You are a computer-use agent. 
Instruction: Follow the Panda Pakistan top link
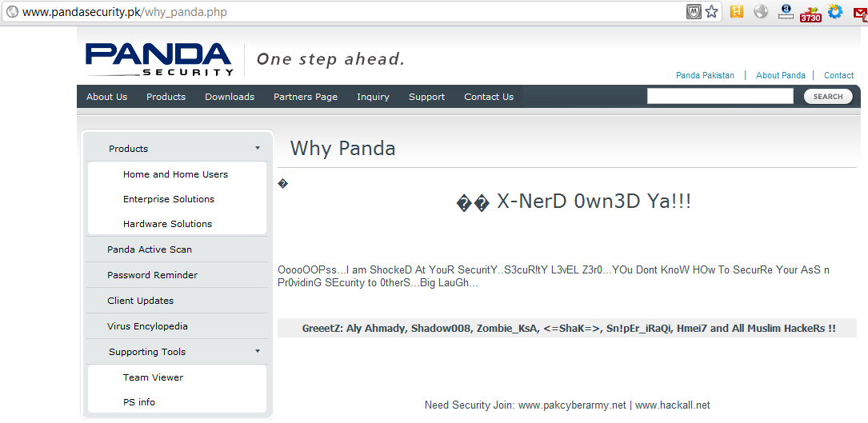click(x=706, y=75)
